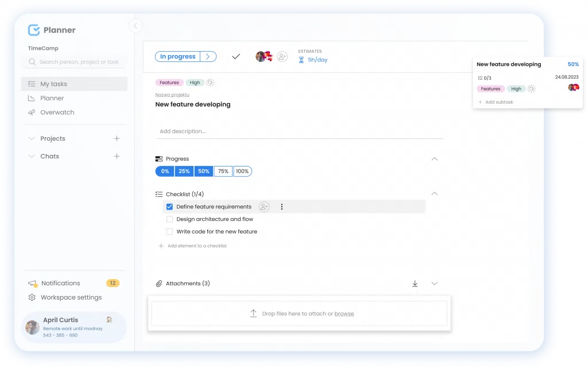Click the 50% progress on task card
This screenshot has width=588, height=368.
(x=573, y=64)
